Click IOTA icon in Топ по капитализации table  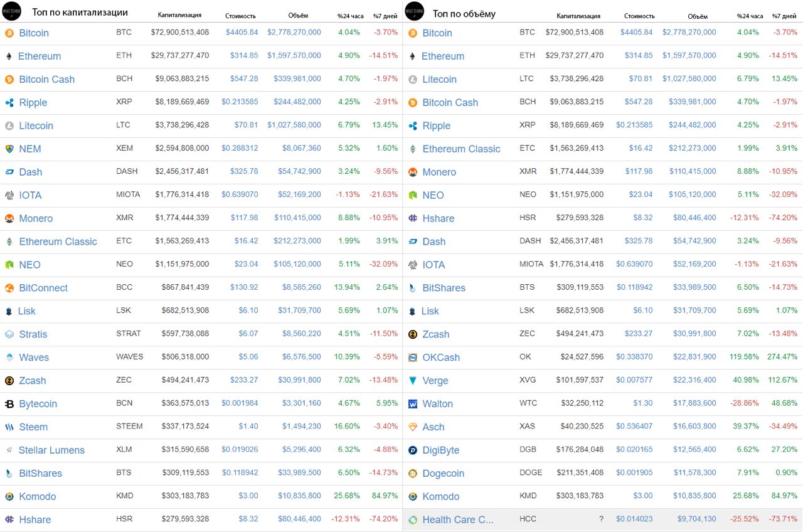(9, 195)
